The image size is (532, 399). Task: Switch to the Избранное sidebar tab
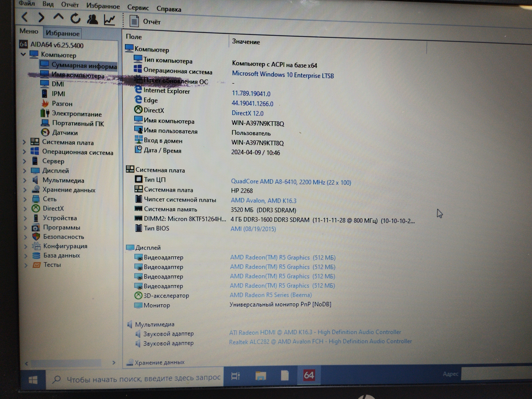[63, 33]
